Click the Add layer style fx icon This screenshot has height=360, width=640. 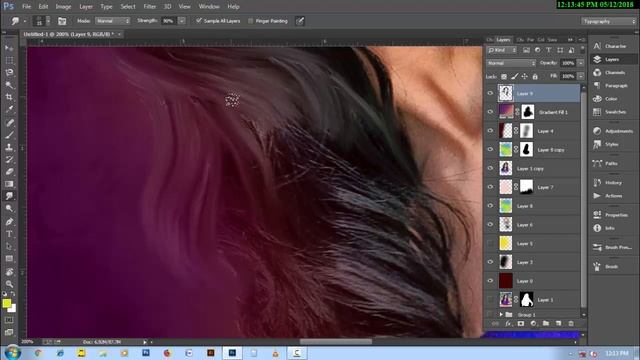[x=508, y=324]
